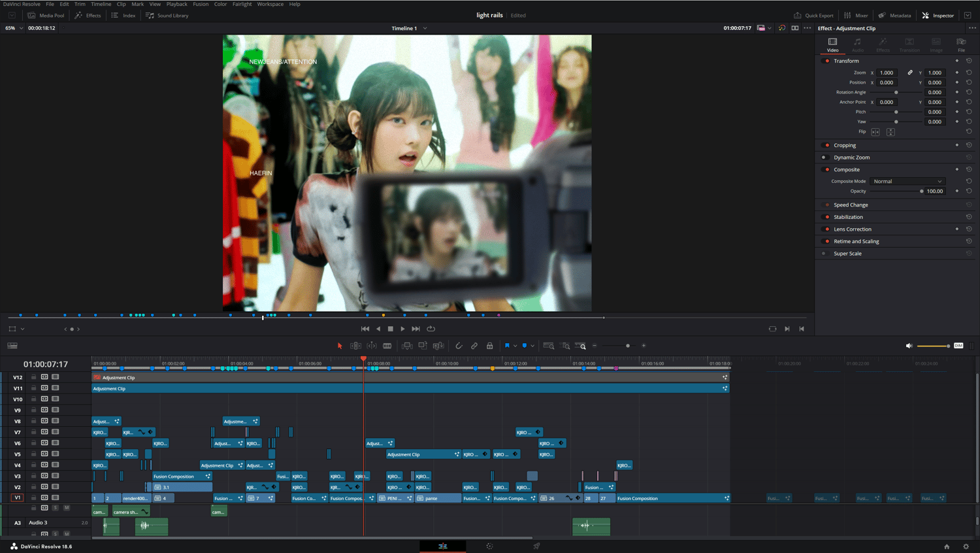Toggle timeline Snapping magnet icon
The height and width of the screenshot is (553, 980).
459,346
